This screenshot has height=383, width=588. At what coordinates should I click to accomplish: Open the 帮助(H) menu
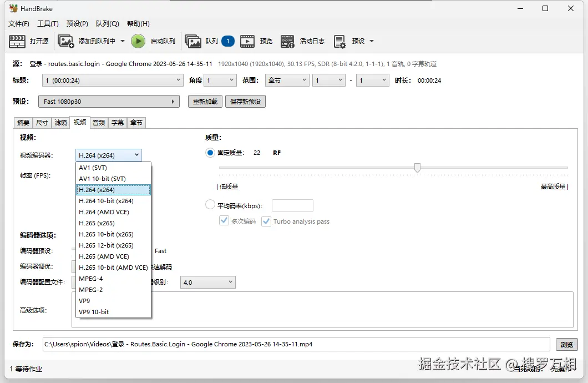138,24
